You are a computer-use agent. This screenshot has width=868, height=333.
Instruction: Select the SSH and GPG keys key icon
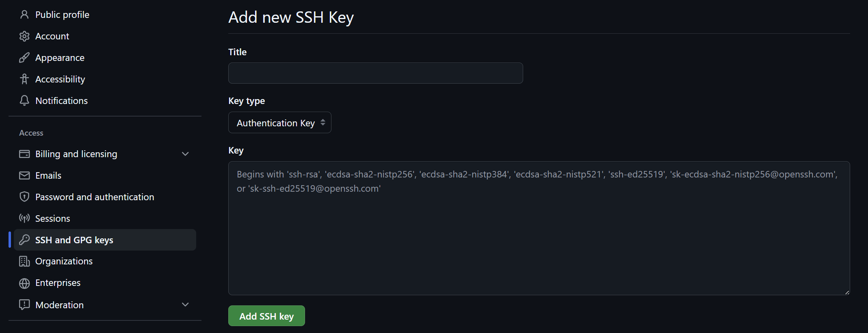pyautogui.click(x=24, y=240)
